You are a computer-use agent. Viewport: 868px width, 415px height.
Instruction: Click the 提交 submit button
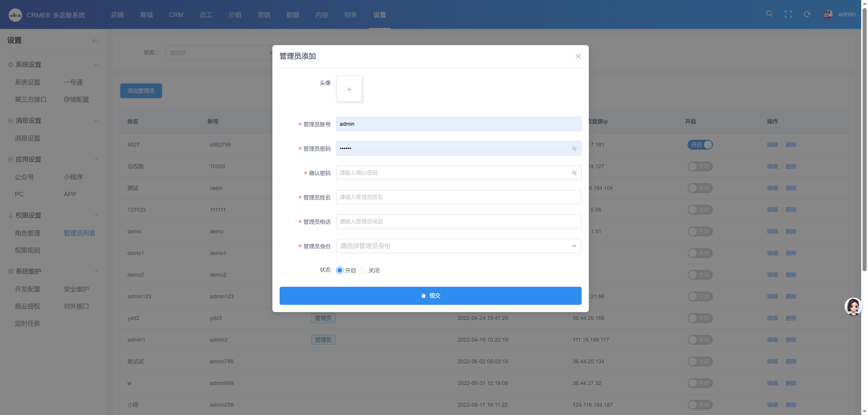[430, 296]
